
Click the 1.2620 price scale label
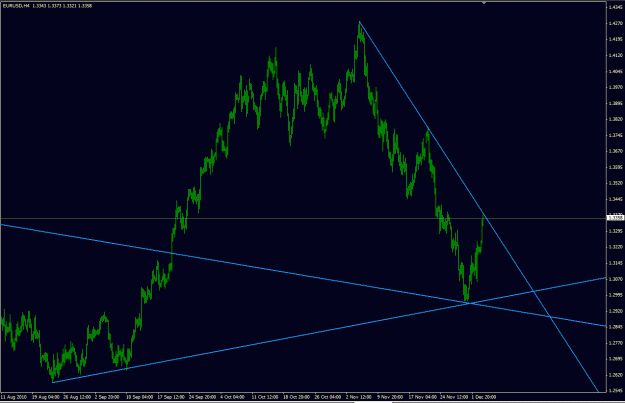tap(616, 375)
